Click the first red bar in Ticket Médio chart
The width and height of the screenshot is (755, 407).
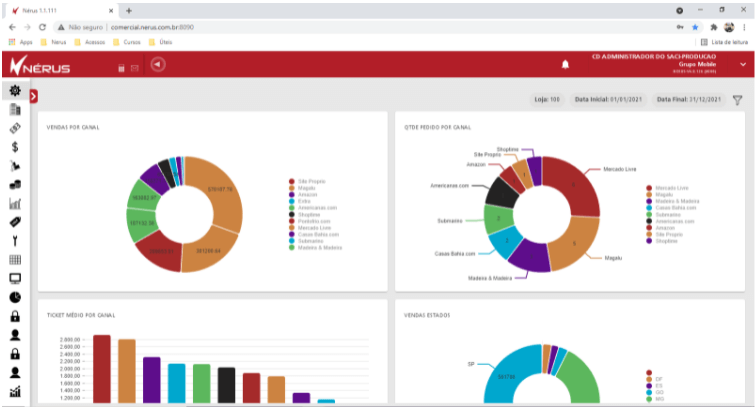click(102, 369)
